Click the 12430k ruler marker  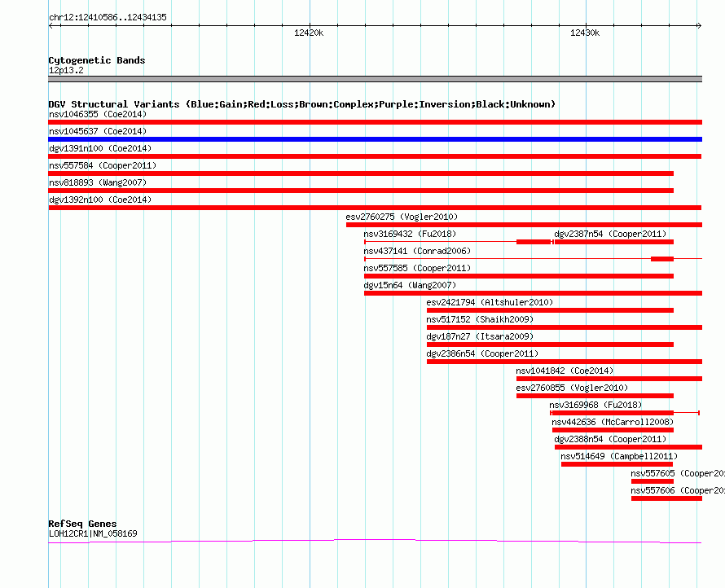coord(584,33)
